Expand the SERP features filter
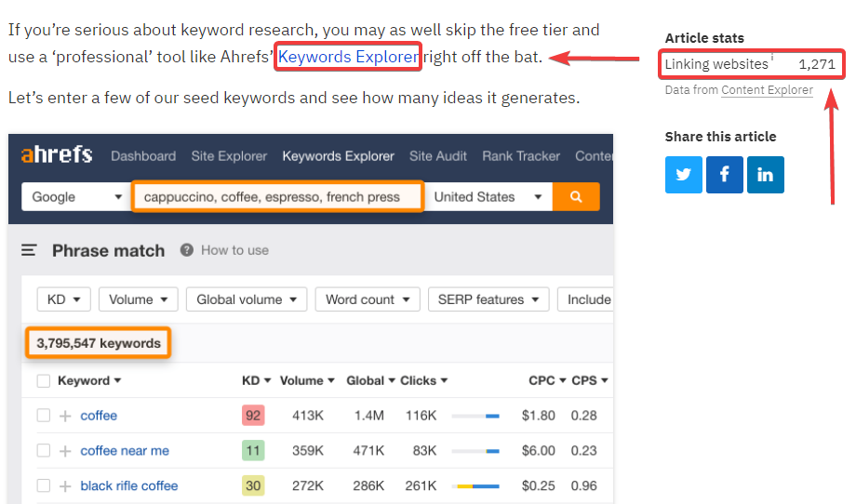 [x=488, y=299]
